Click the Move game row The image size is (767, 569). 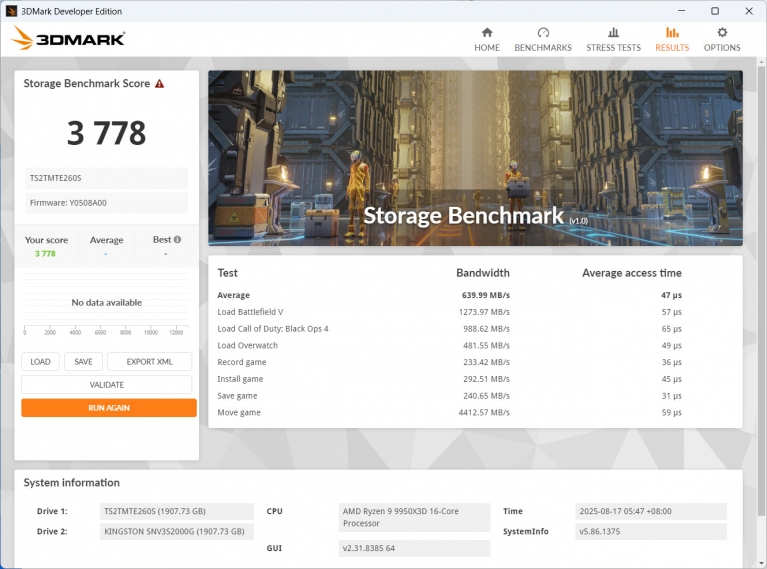449,412
